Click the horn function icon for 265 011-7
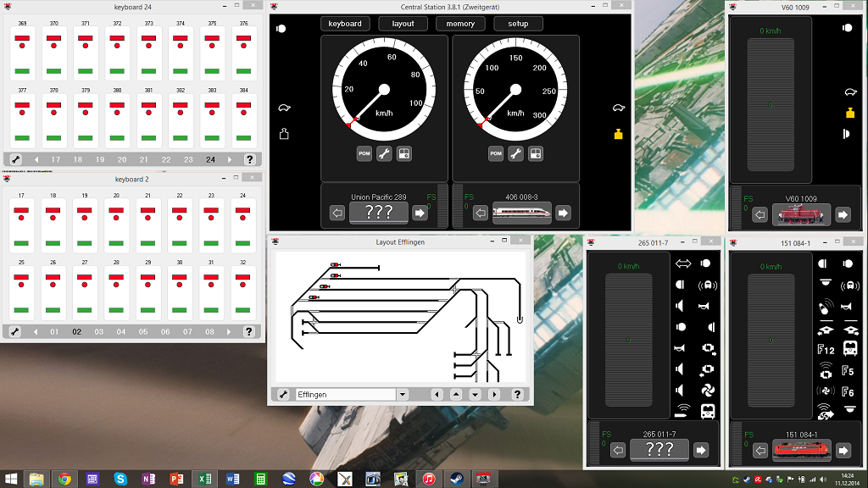 tap(704, 306)
